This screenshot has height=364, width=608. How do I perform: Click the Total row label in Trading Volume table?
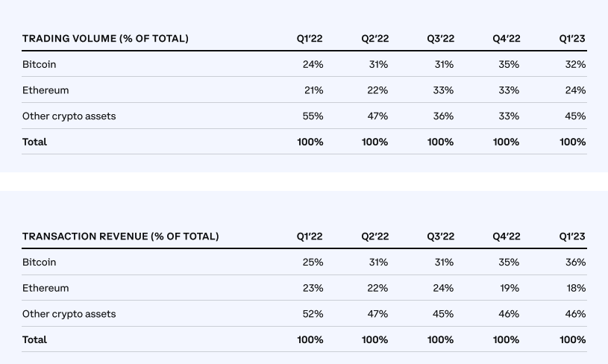pyautogui.click(x=34, y=142)
